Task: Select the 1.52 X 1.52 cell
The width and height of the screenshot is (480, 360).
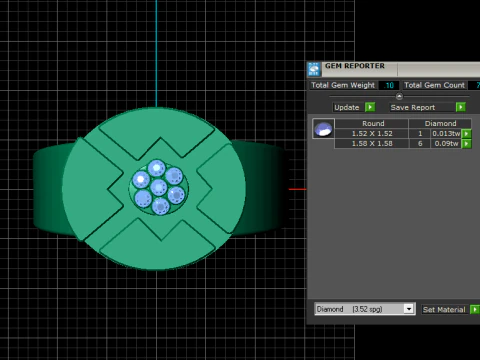Action: [x=372, y=134]
